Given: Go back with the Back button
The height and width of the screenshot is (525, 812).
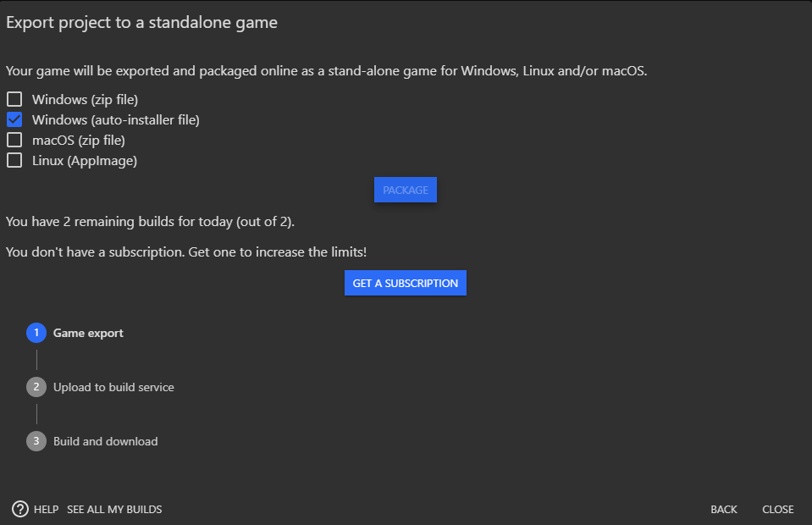Looking at the screenshot, I should (723, 510).
